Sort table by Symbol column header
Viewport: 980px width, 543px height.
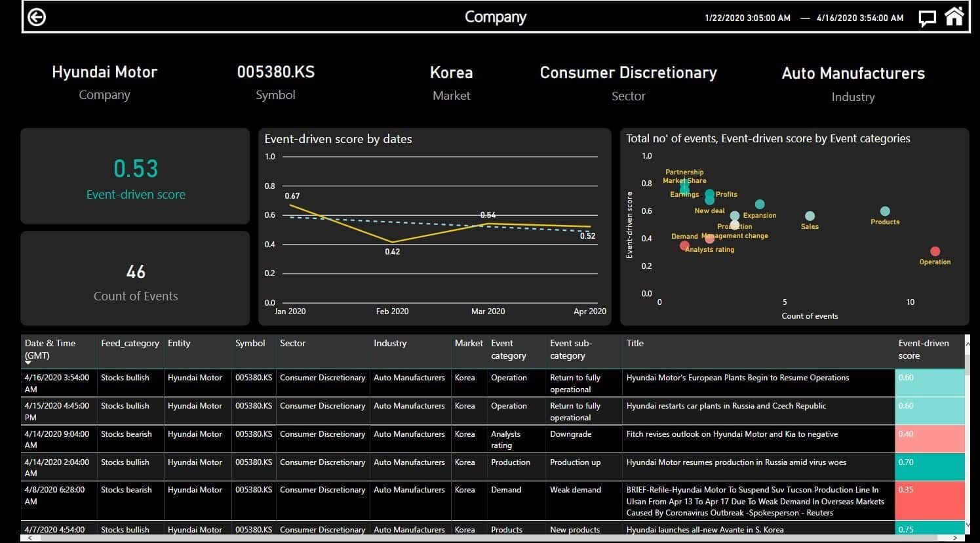(250, 343)
